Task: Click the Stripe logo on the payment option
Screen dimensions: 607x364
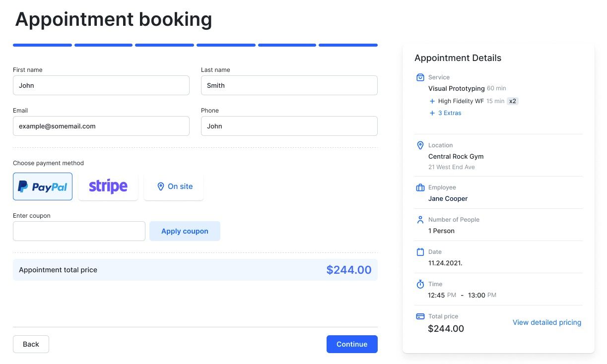Action: coord(108,185)
